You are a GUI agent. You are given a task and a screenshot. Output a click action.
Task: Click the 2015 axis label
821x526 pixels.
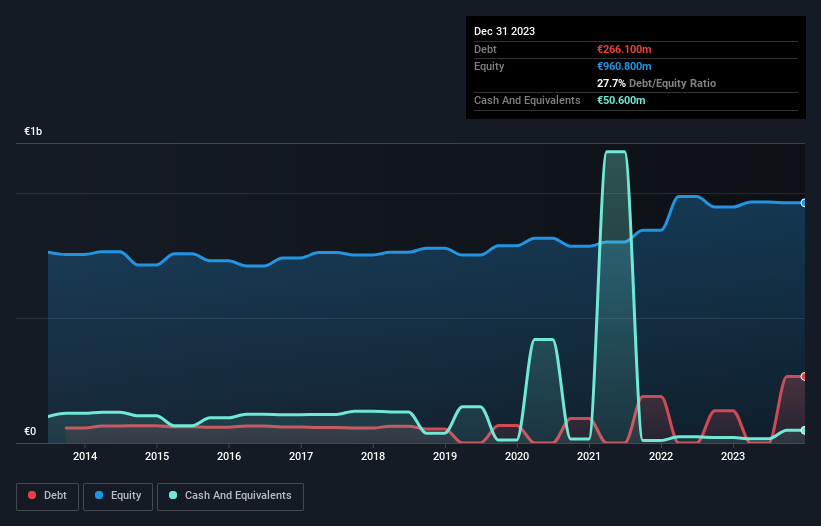pos(157,456)
